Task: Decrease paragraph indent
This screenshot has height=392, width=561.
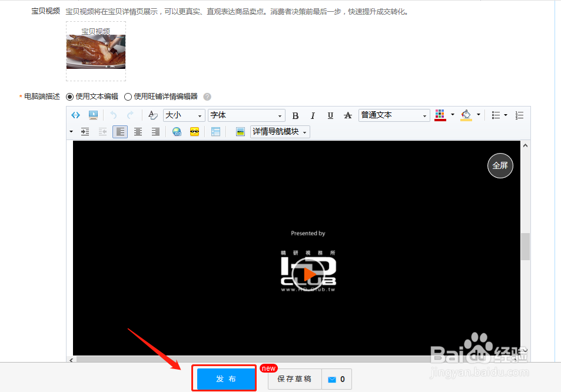Action: point(102,132)
